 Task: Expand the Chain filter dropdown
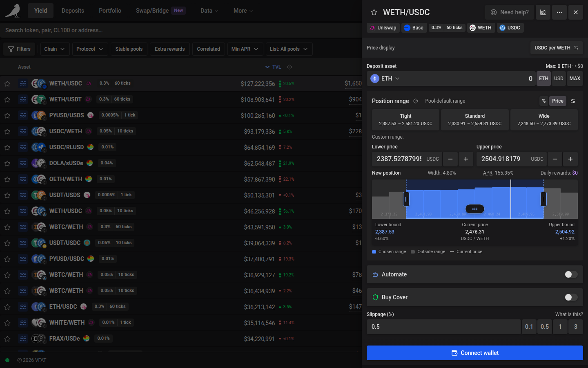click(x=54, y=49)
